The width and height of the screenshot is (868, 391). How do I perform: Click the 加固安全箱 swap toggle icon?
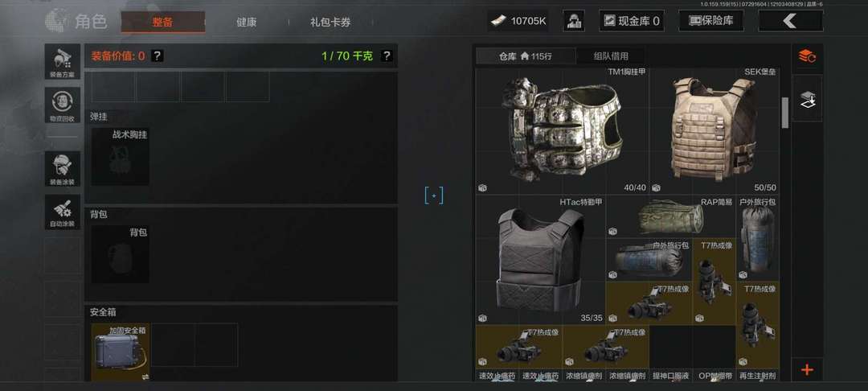145,377
